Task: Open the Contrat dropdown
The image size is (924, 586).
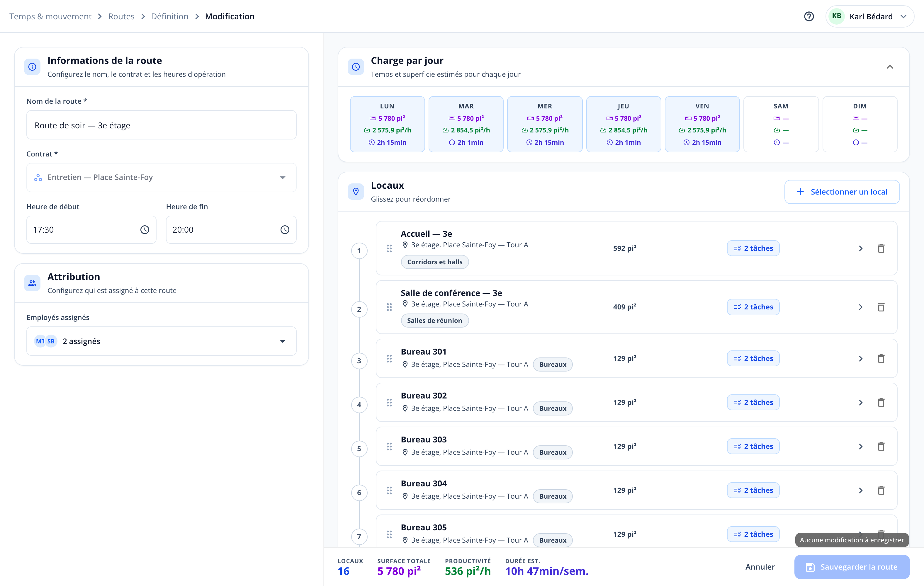Action: [161, 178]
